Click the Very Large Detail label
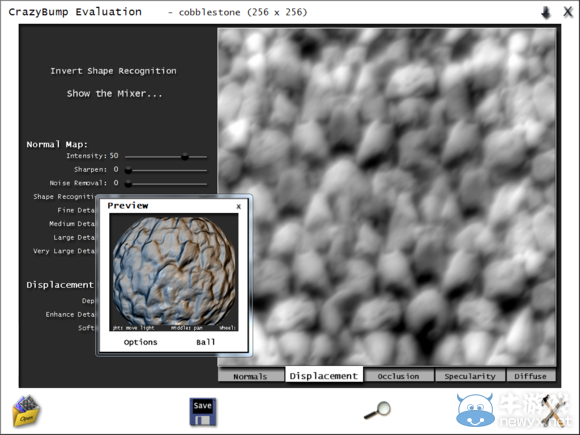The image size is (580, 435). [x=64, y=251]
